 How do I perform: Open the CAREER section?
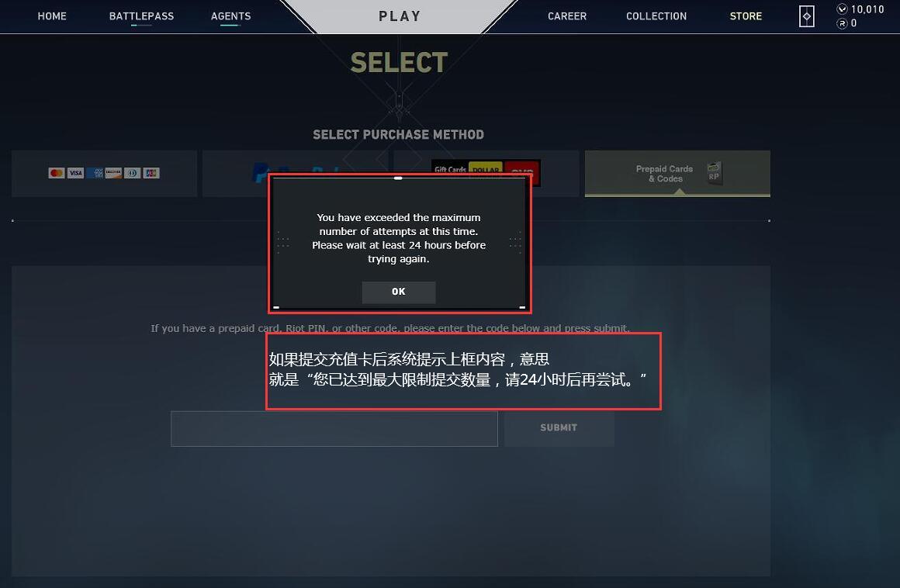(567, 16)
